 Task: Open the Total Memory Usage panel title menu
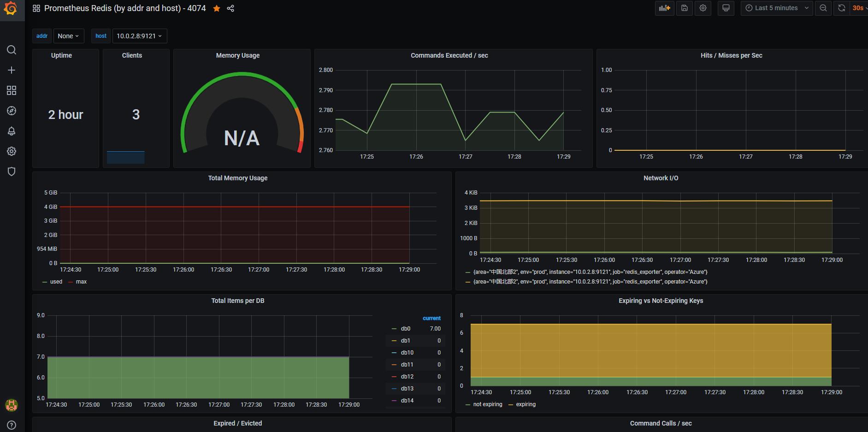[x=238, y=178]
